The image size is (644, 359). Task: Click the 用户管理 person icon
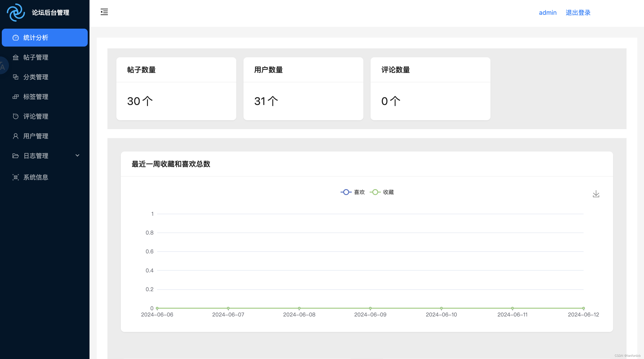(15, 136)
